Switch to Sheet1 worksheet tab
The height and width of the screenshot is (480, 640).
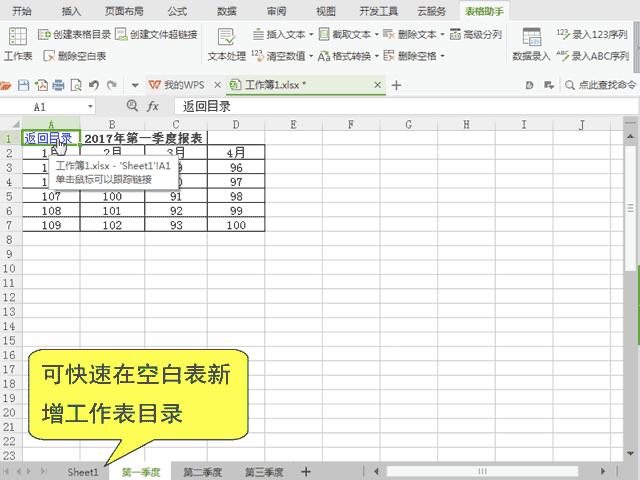(x=83, y=472)
